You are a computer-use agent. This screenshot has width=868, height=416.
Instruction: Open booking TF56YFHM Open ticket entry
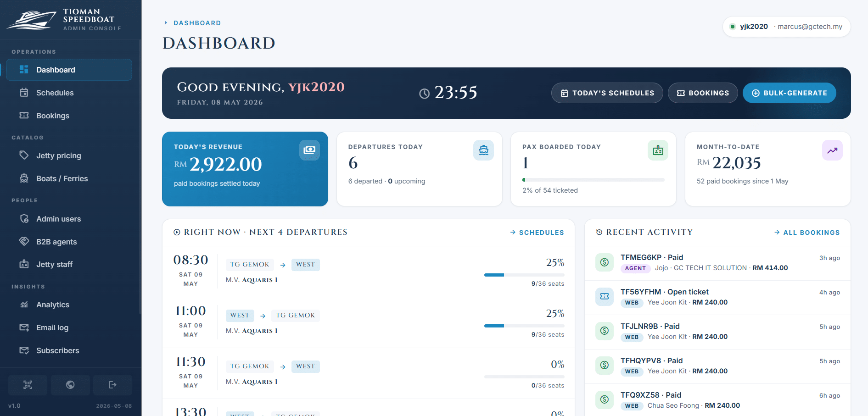click(717, 297)
